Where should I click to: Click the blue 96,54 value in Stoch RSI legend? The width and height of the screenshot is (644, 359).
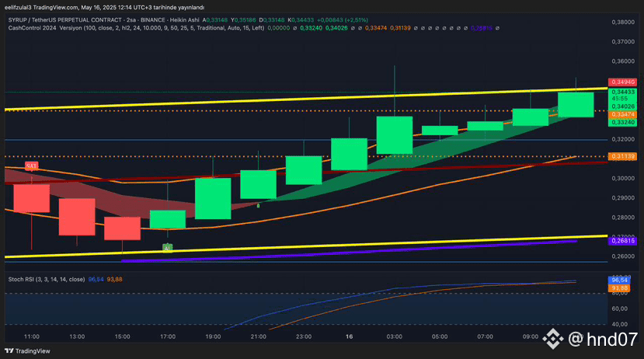pyautogui.click(x=96, y=279)
